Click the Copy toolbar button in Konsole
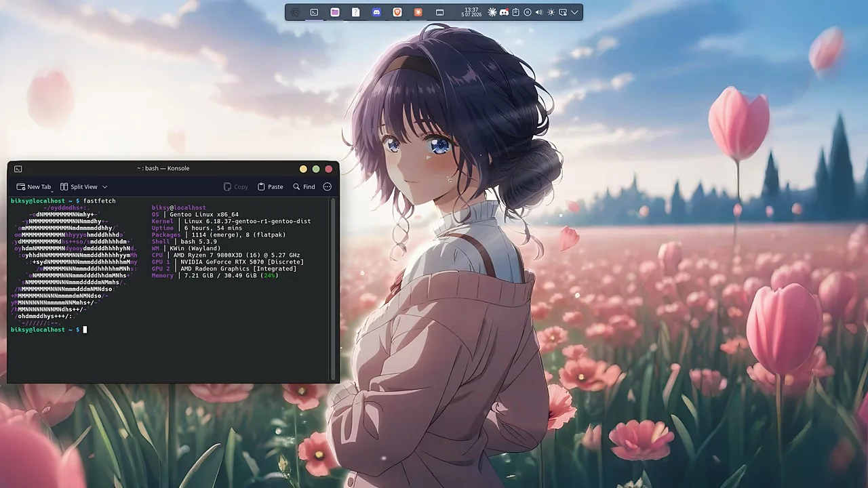 [236, 186]
